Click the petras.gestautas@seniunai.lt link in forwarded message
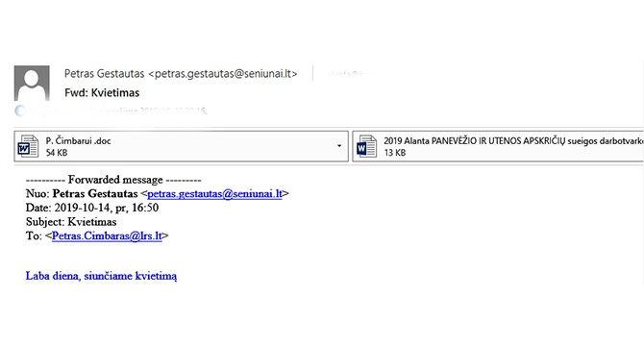The height and width of the screenshot is (346, 644). point(214,194)
